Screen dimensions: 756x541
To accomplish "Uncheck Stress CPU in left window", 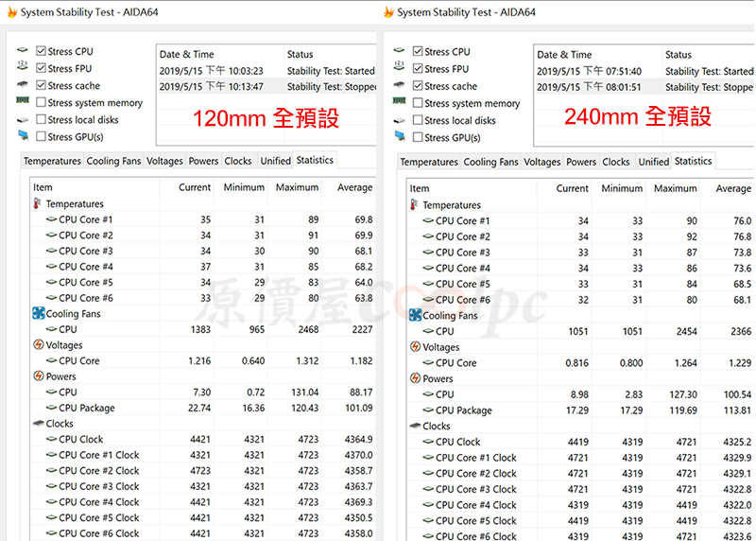I will [x=41, y=51].
